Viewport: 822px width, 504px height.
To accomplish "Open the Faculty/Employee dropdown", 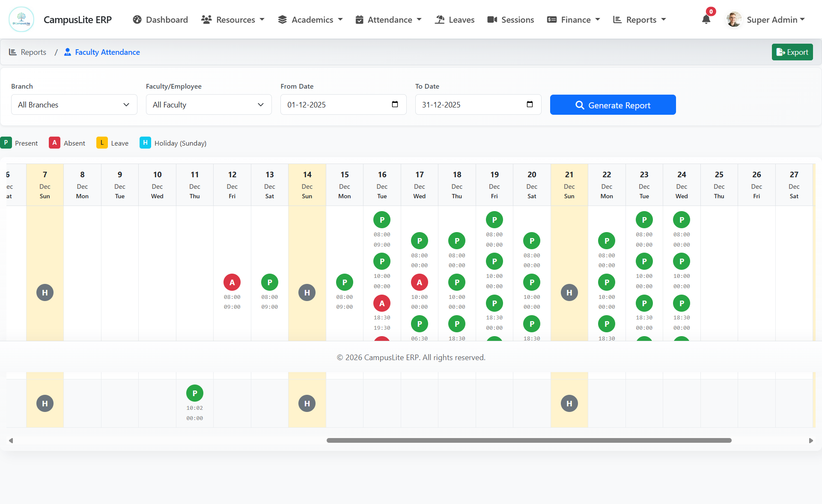I will [208, 105].
